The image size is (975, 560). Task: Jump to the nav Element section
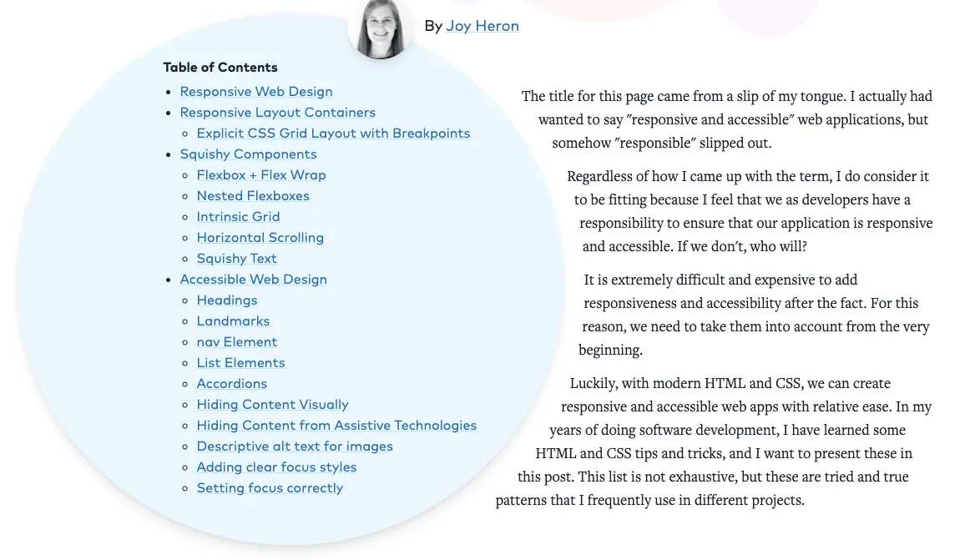237,342
